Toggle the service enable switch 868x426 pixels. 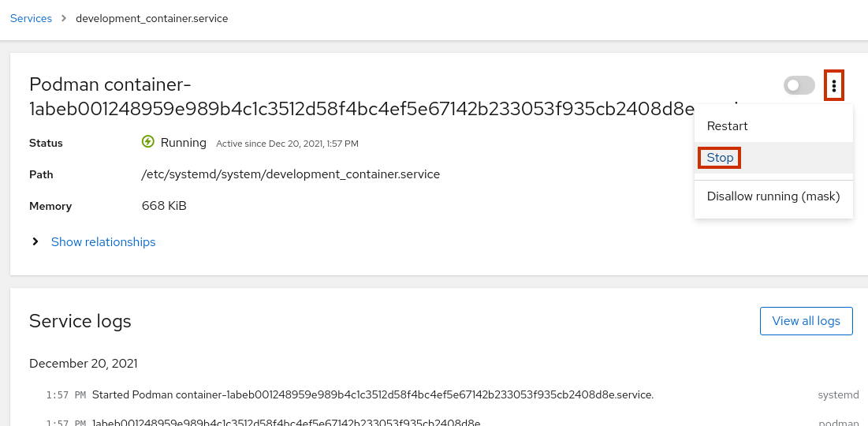tap(799, 85)
